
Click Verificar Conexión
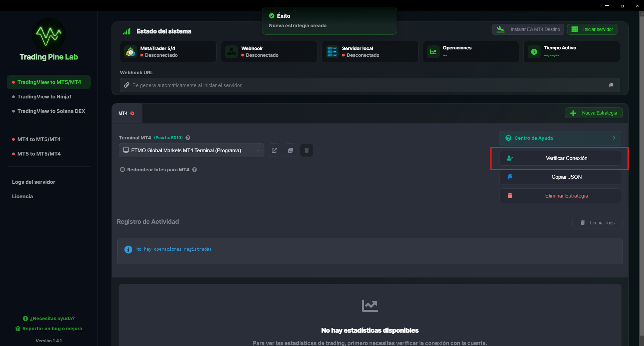point(560,158)
